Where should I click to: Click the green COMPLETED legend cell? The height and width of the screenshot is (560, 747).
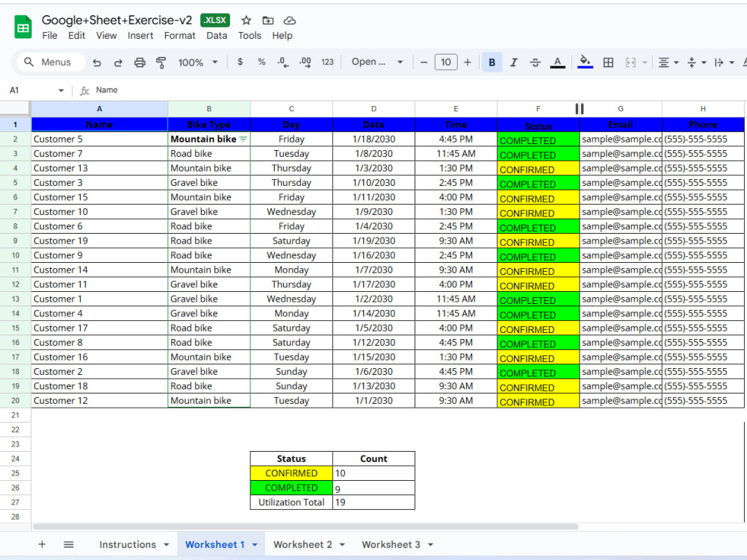pyautogui.click(x=291, y=488)
